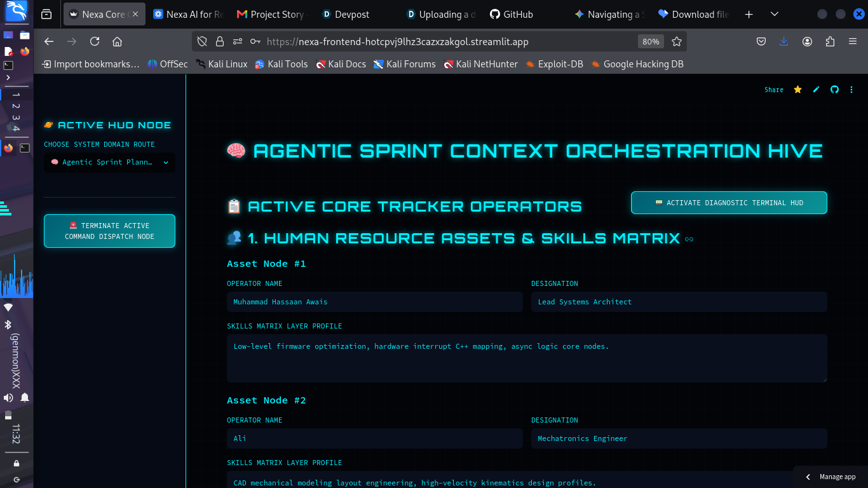The image size is (868, 488).
Task: Click the Streamlit Share link
Action: pyautogui.click(x=774, y=90)
